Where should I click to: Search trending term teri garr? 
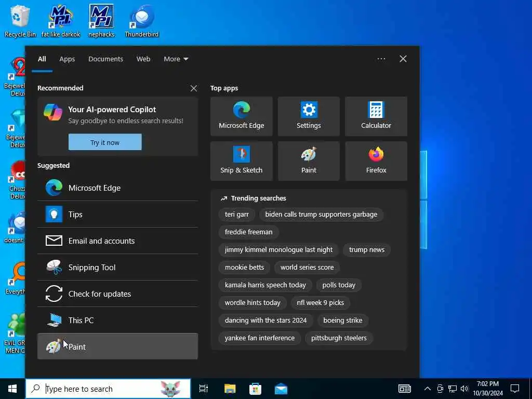(236, 215)
